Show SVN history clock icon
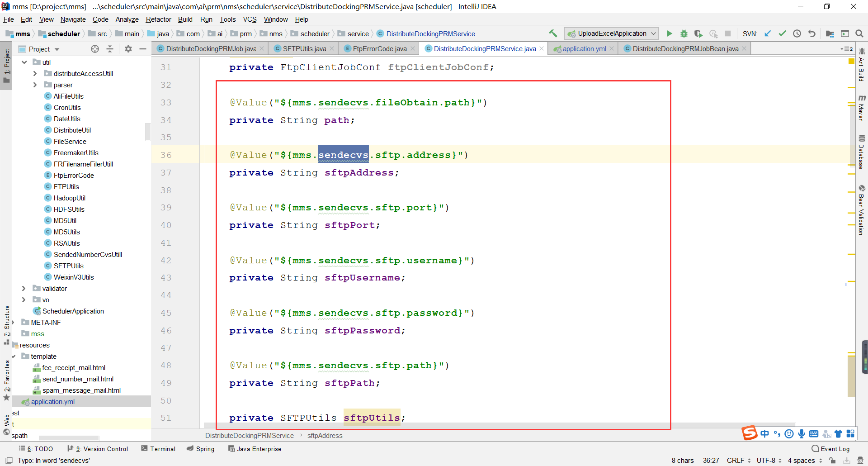 click(797, 33)
